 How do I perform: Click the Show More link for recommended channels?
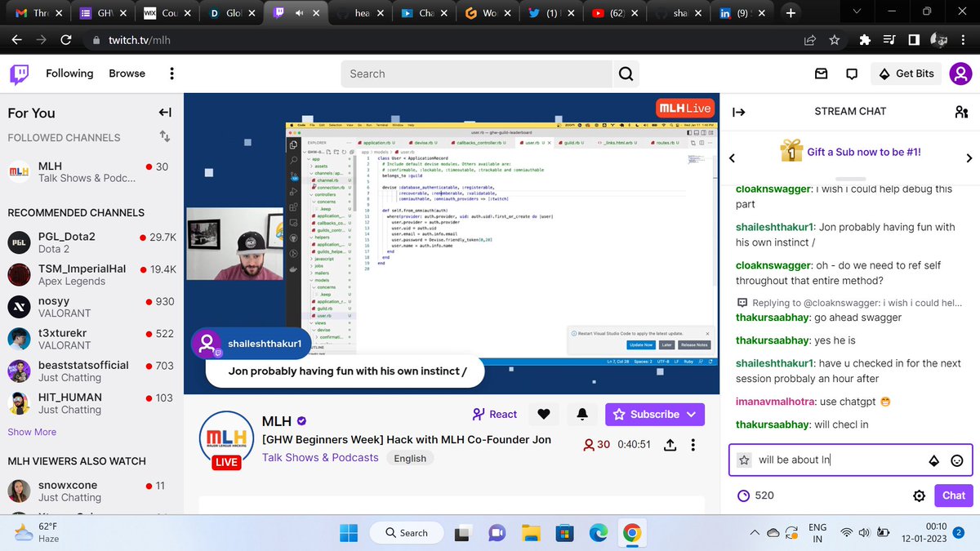[32, 431]
